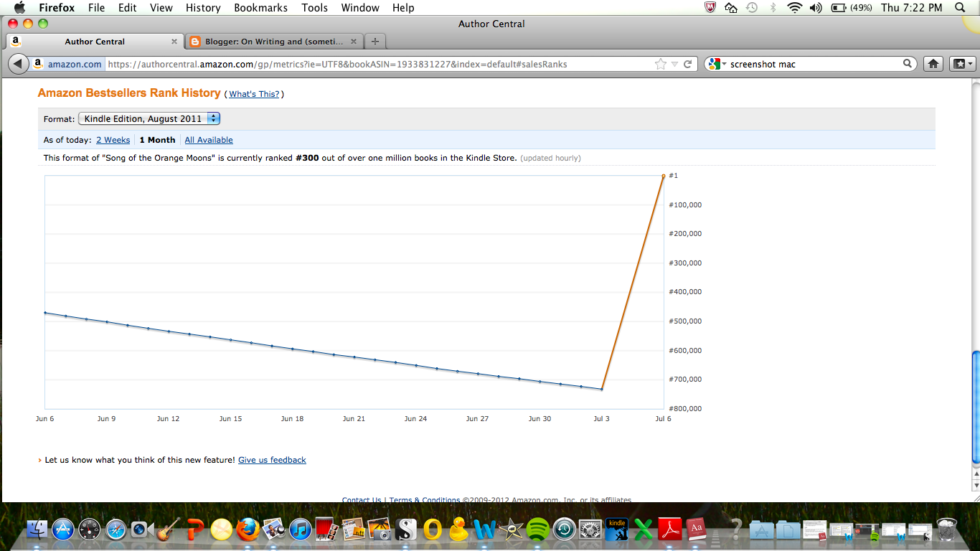Image resolution: width=980 pixels, height=551 pixels.
Task: Launch GarageBand guitar icon in dock
Action: [169, 529]
